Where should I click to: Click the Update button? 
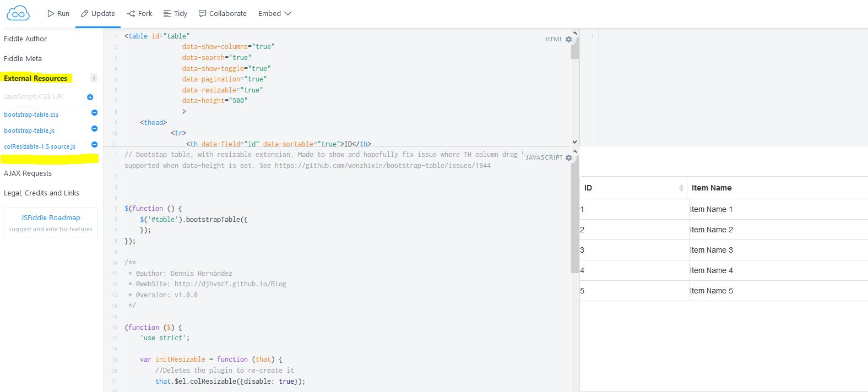(98, 13)
